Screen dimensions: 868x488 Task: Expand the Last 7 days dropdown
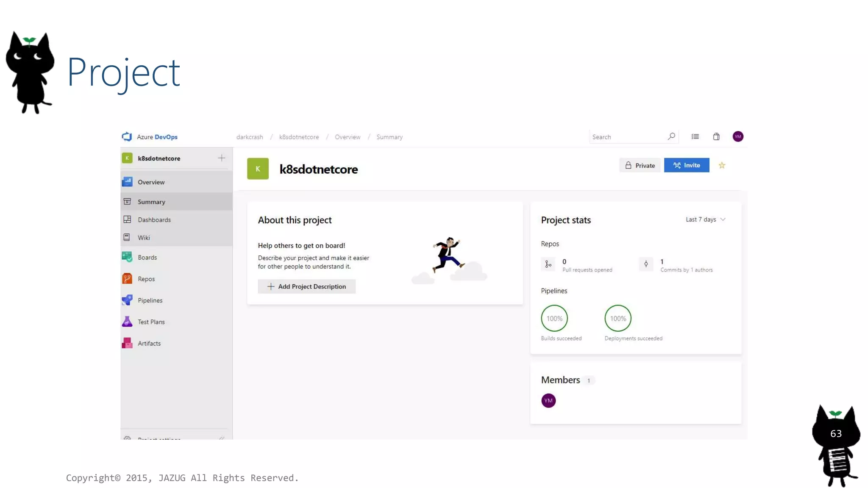pyautogui.click(x=706, y=219)
